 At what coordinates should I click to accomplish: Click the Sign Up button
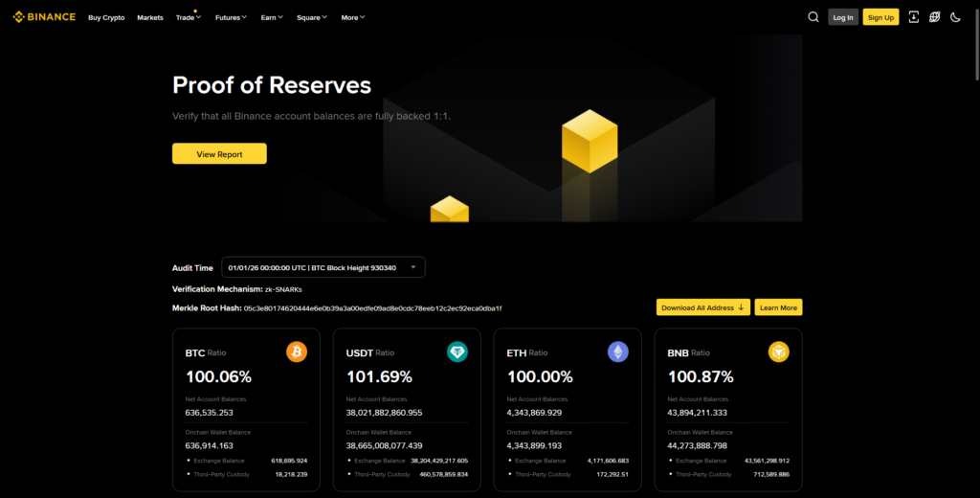[880, 17]
